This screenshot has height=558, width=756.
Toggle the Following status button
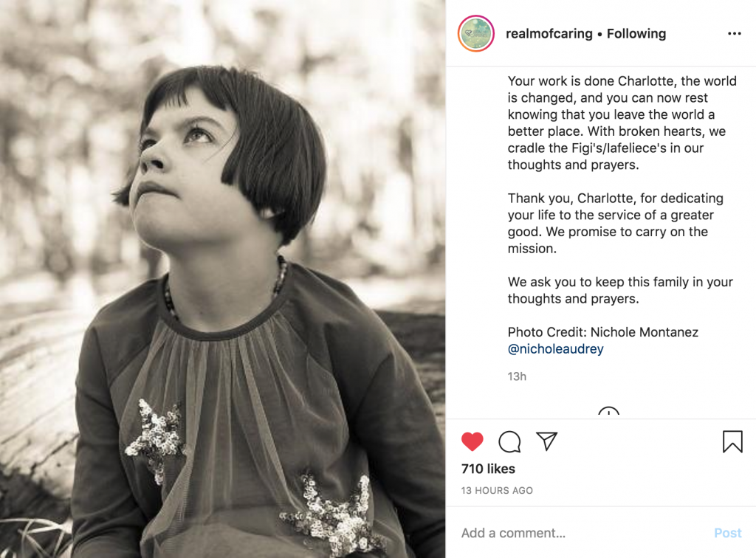coord(636,34)
